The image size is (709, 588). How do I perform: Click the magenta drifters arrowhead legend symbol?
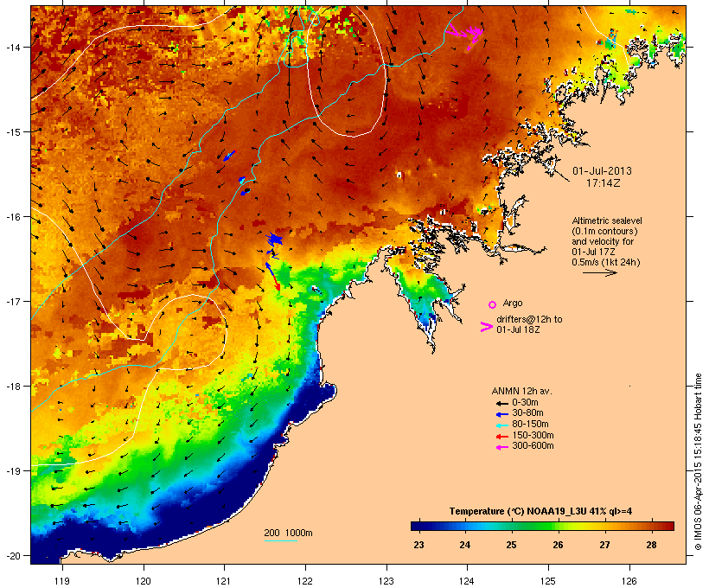point(487,327)
